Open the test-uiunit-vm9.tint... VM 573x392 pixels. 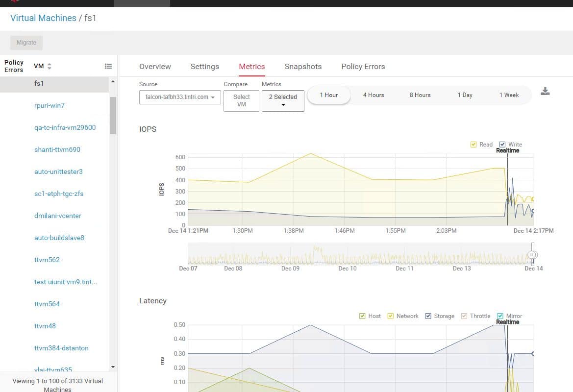coord(66,282)
